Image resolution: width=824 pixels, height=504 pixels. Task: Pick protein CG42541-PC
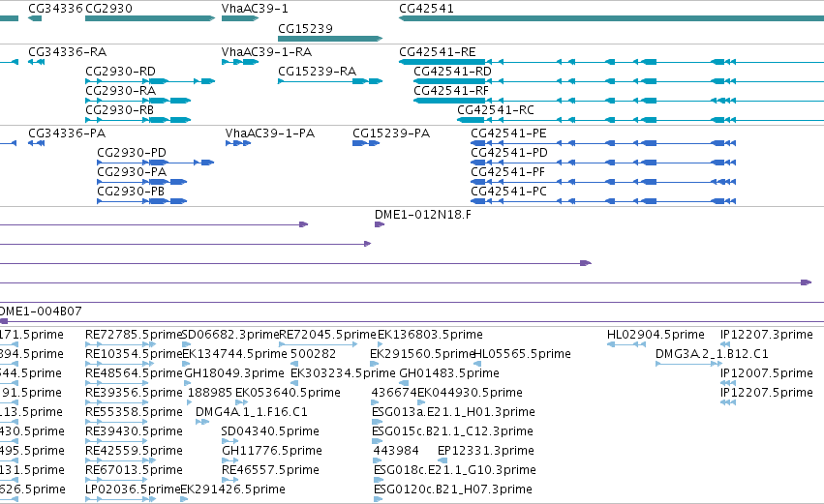pos(508,192)
